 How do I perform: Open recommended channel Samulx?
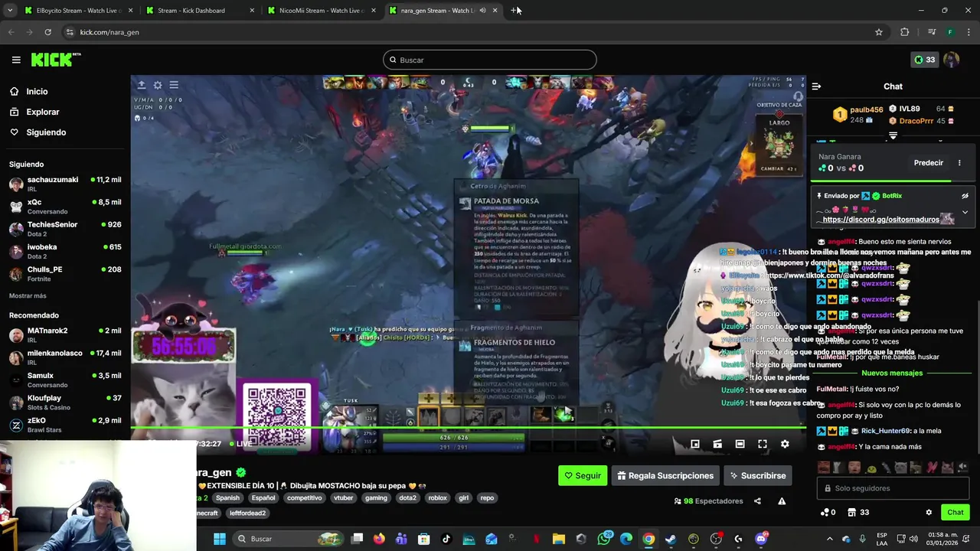point(65,380)
